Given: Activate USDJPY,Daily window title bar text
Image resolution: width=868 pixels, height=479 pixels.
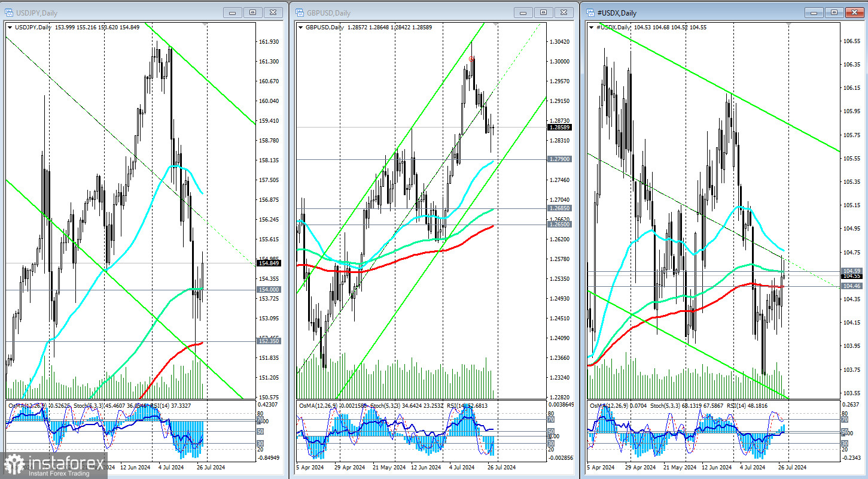Looking at the screenshot, I should coord(36,13).
